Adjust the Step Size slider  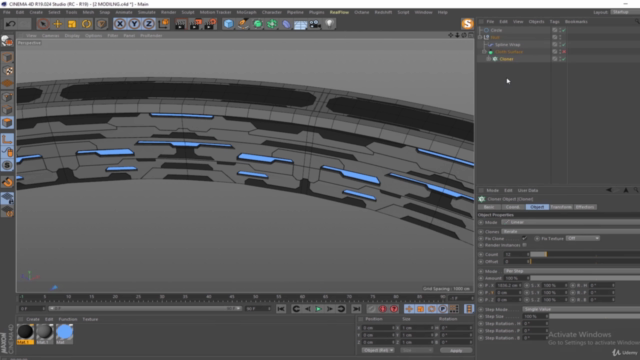point(594,316)
